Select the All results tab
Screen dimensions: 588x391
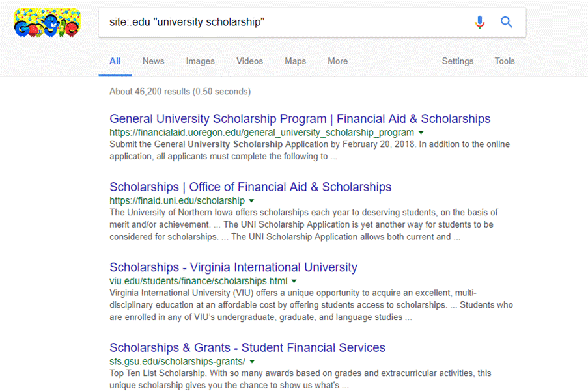click(x=115, y=61)
